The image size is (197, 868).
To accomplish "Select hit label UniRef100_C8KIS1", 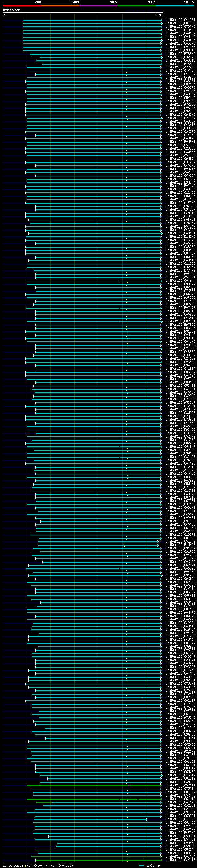I will 180,321.
